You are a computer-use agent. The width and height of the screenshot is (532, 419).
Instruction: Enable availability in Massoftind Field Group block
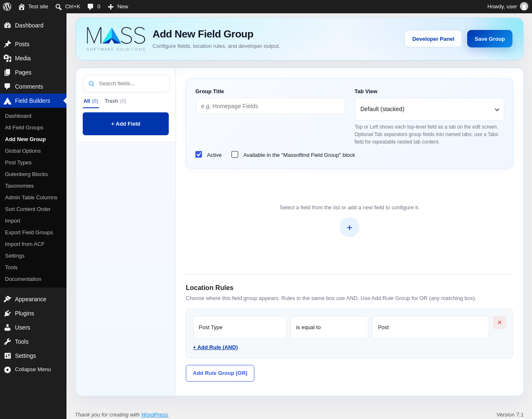(x=235, y=154)
